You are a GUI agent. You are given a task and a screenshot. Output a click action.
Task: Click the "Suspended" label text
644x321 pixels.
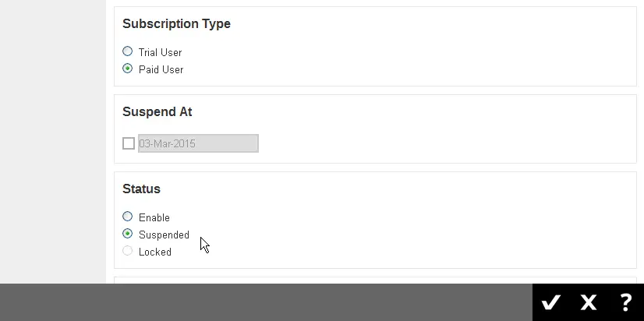click(x=164, y=235)
